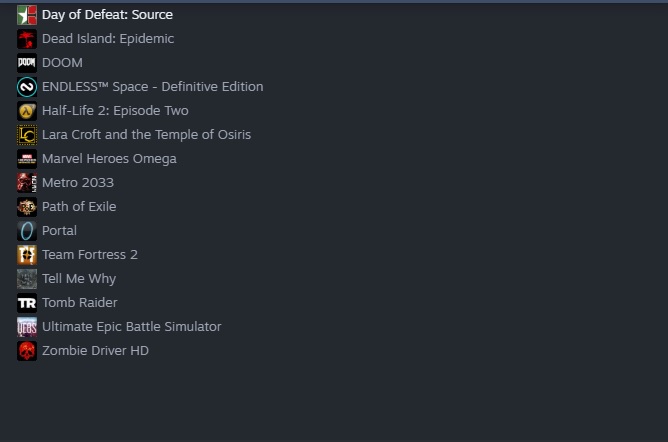Click the Half-Life 2 lambda icon
The image size is (668, 442).
pyautogui.click(x=27, y=111)
